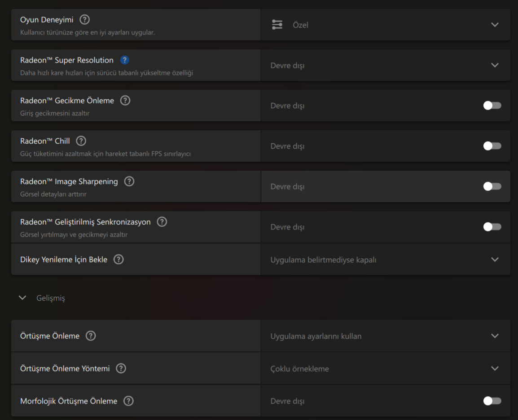
Task: Enable Radeon Geliştirilmiş Senkronizasyon toggle
Action: pyautogui.click(x=492, y=227)
